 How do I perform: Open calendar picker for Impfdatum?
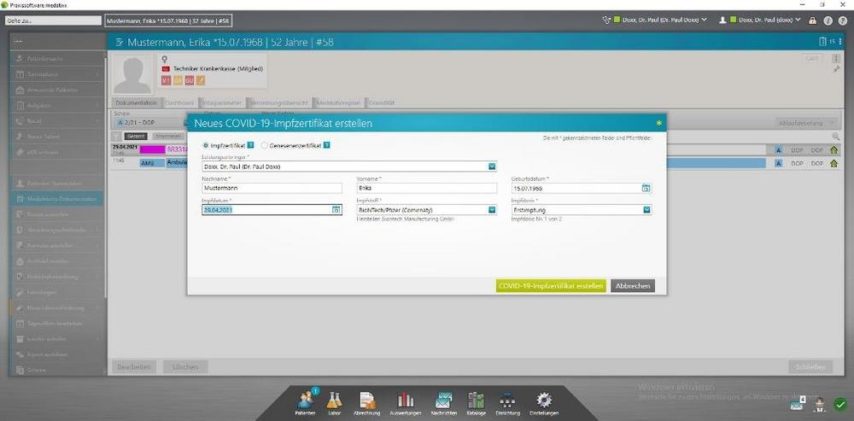point(336,210)
